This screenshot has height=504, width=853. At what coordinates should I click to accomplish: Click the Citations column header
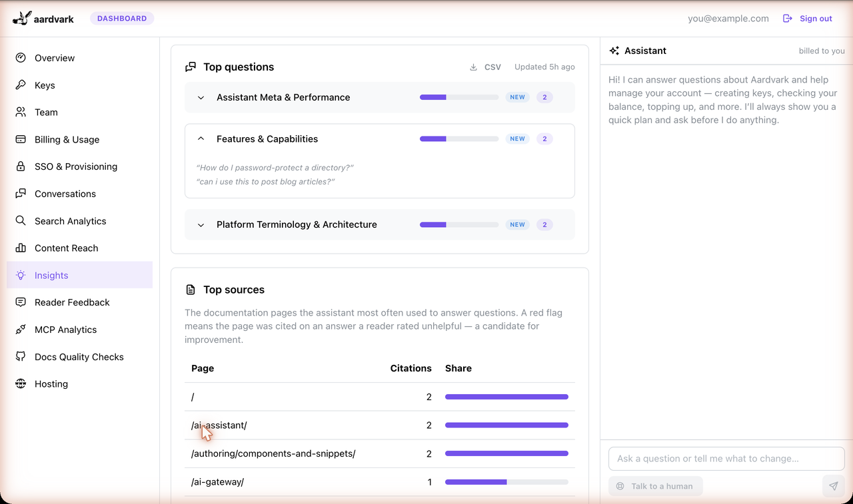[x=411, y=368]
